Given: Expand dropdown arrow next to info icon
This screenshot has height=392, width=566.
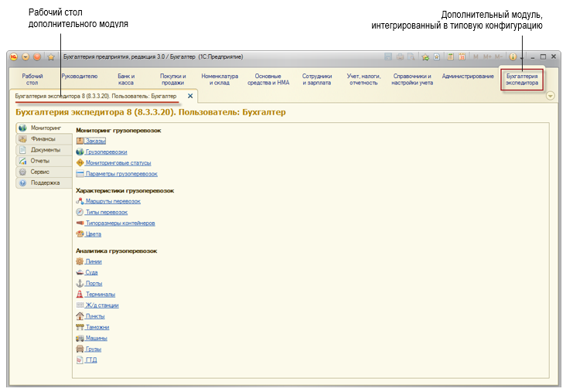Looking at the screenshot, I should [x=522, y=58].
